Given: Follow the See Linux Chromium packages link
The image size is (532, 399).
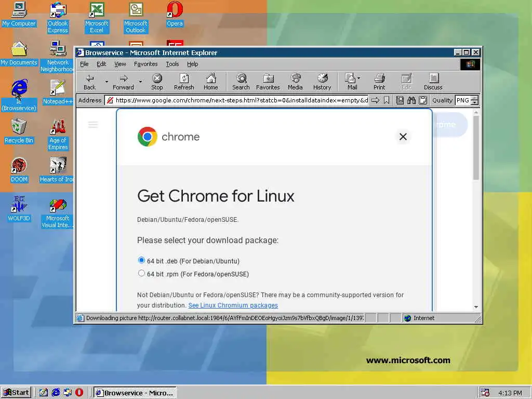Looking at the screenshot, I should point(233,305).
